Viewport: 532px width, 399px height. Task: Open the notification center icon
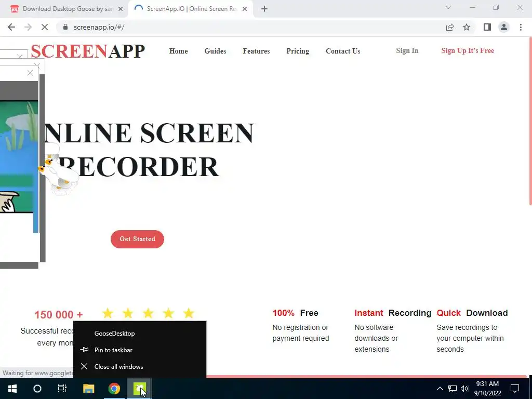click(x=515, y=389)
